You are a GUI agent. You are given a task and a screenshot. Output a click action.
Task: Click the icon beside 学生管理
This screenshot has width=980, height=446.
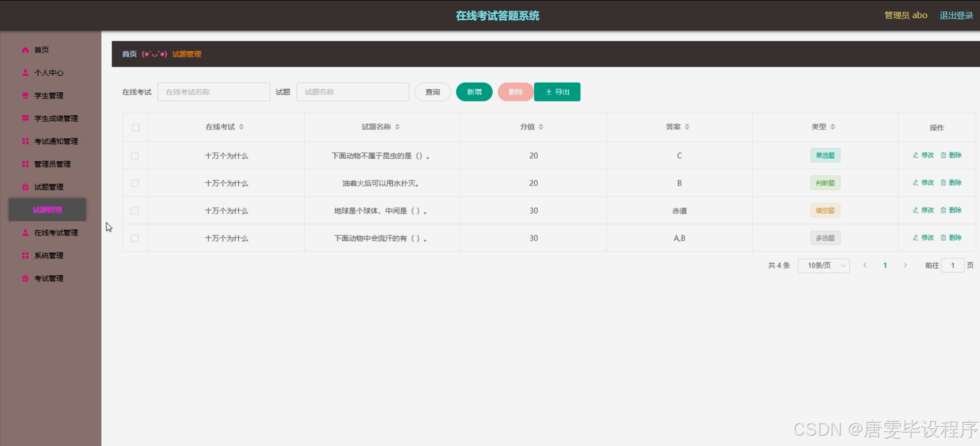(x=25, y=95)
